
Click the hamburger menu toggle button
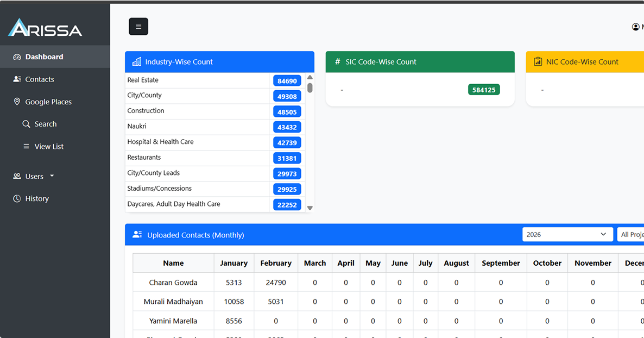click(138, 27)
